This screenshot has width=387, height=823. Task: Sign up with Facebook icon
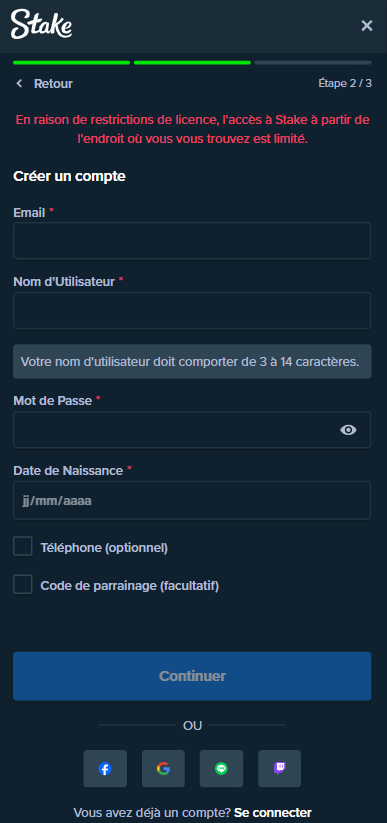(105, 768)
